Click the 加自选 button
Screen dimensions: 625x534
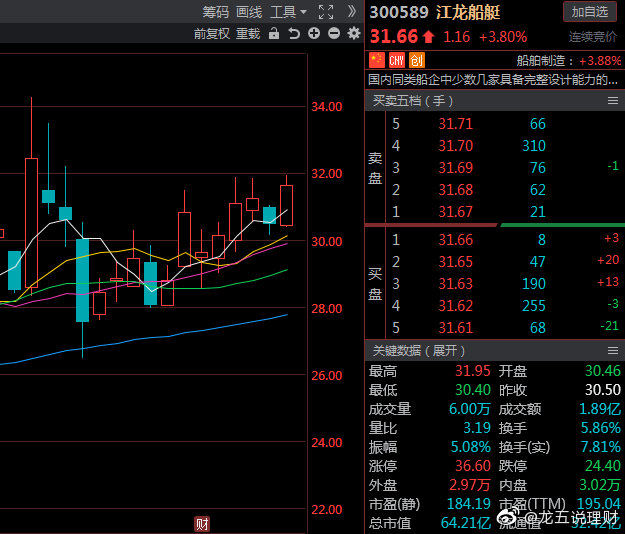tap(590, 12)
